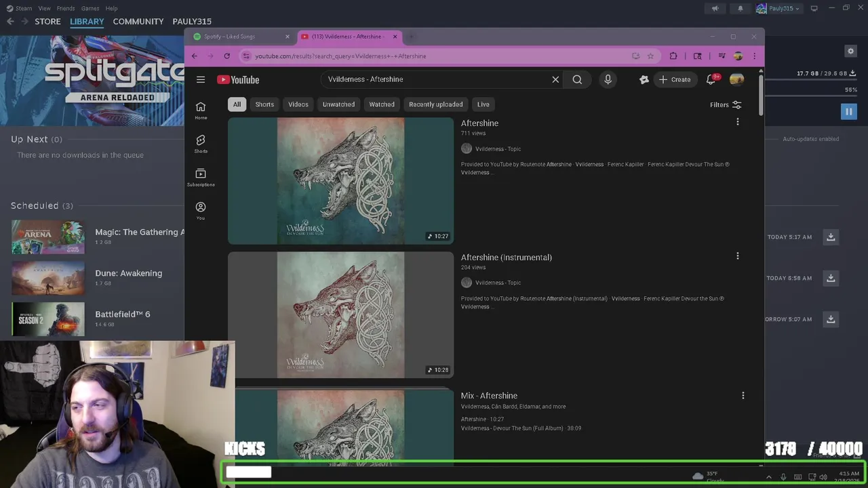Select the Recently uploaded filter chip
The height and width of the screenshot is (488, 868).
(x=436, y=104)
